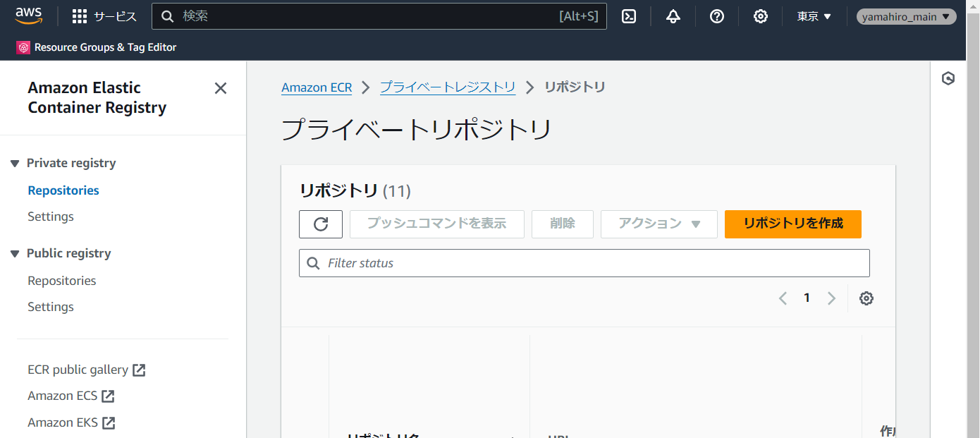980x438 pixels.
Task: Open the yamahiro_main account menu
Action: 906,16
